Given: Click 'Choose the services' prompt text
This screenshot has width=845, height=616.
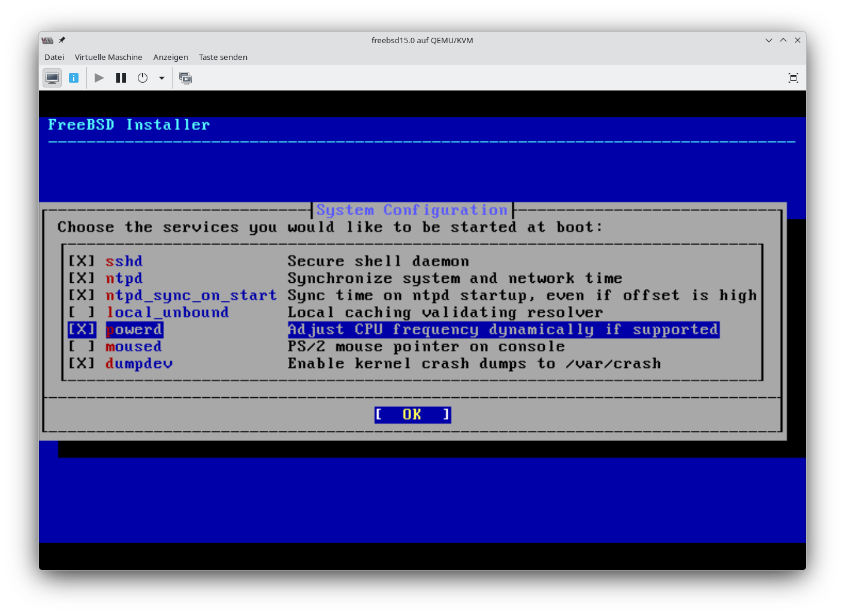Looking at the screenshot, I should click(x=330, y=227).
